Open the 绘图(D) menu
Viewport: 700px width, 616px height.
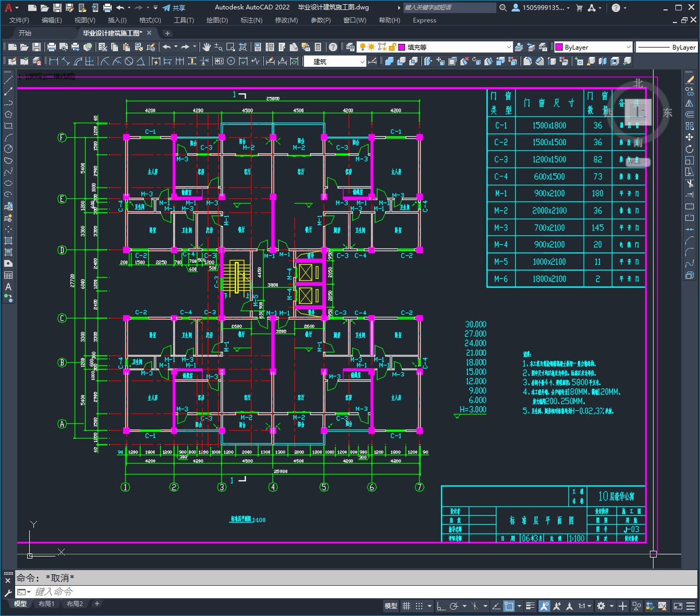217,20
